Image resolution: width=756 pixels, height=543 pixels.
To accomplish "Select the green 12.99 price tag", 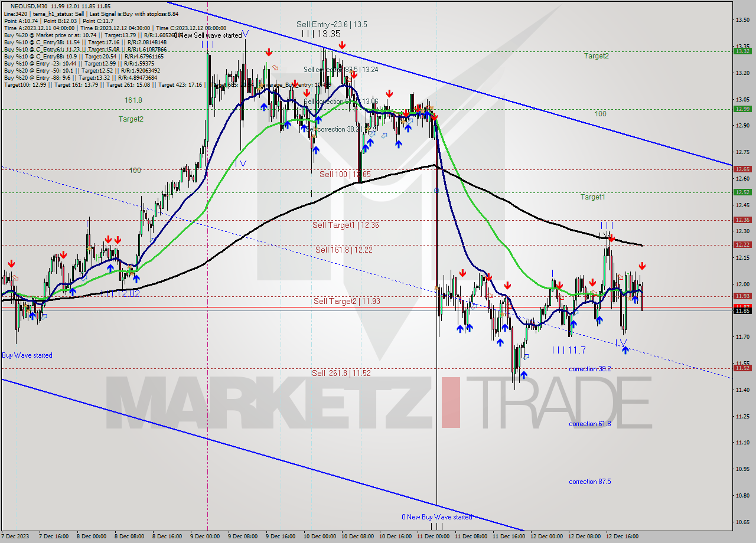I will (x=742, y=109).
